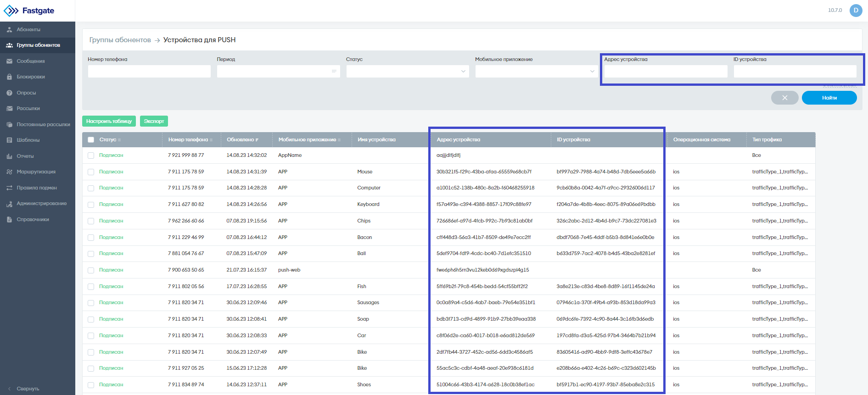Click the Постоянные рассылки icon

(9, 124)
